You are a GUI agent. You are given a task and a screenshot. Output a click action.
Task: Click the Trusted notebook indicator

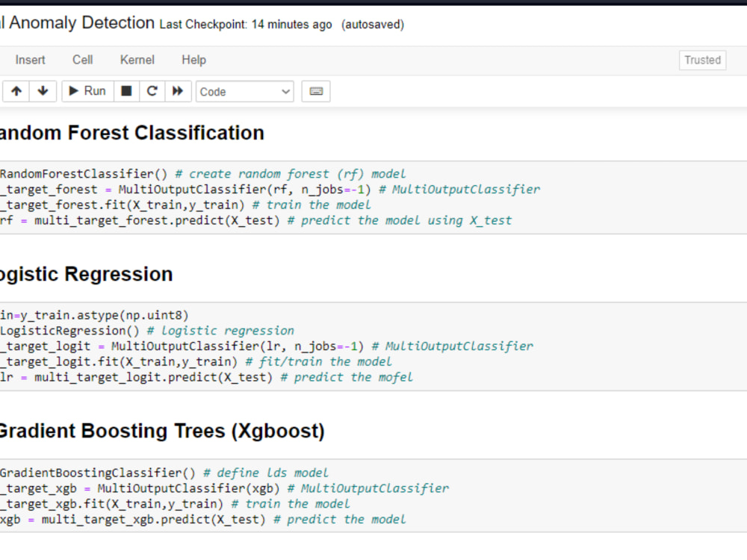(702, 60)
